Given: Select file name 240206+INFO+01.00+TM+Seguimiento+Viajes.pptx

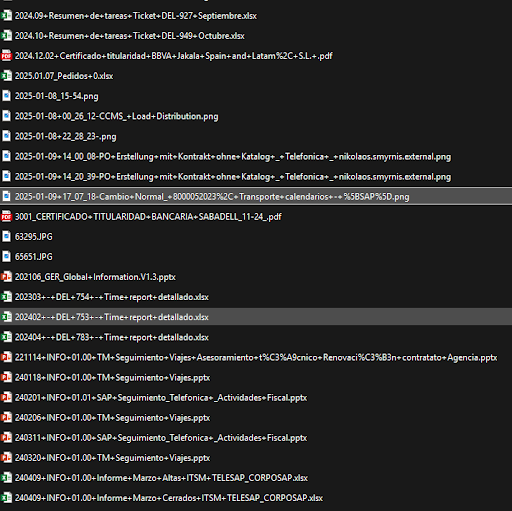Looking at the screenshot, I should click(x=112, y=417).
